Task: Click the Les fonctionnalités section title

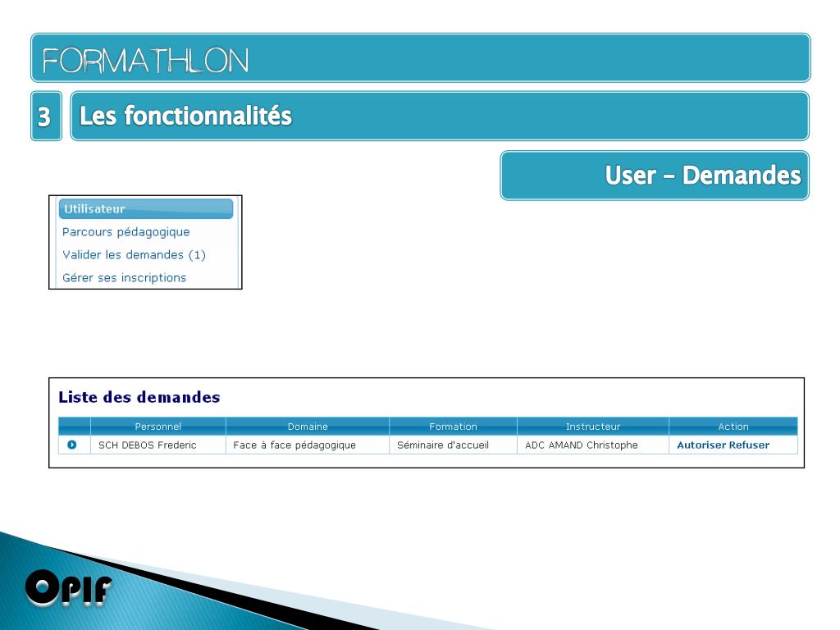Action: 440,116
